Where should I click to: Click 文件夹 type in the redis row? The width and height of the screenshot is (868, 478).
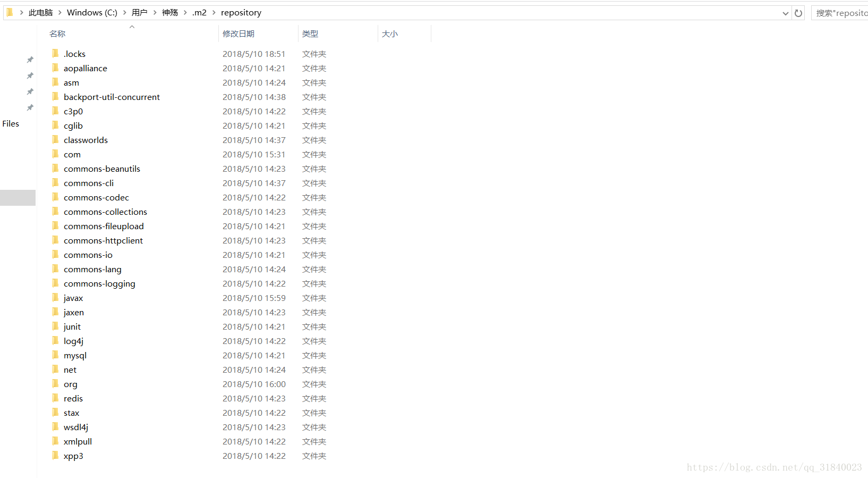314,398
